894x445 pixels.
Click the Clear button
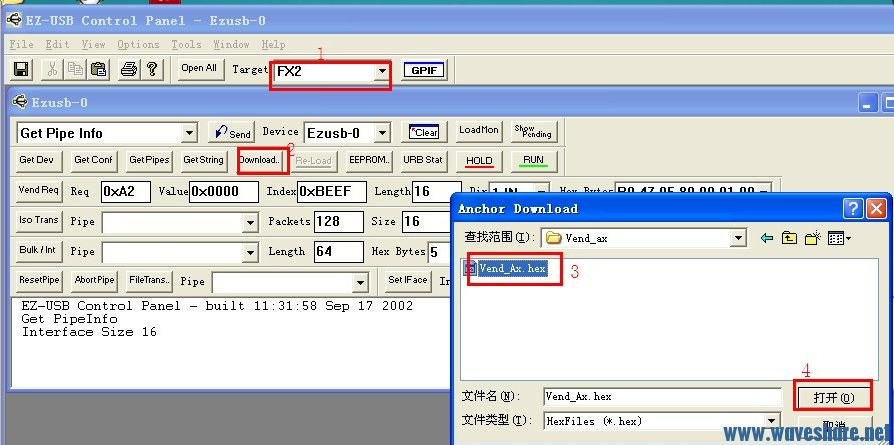(424, 132)
